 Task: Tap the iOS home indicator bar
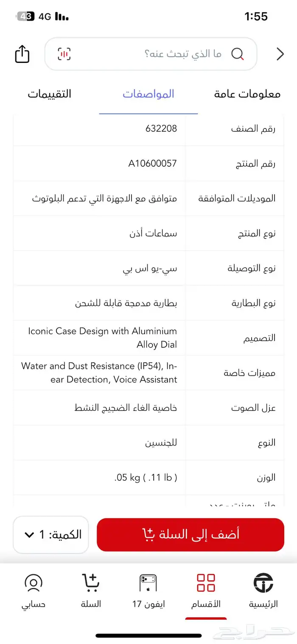click(x=148, y=636)
